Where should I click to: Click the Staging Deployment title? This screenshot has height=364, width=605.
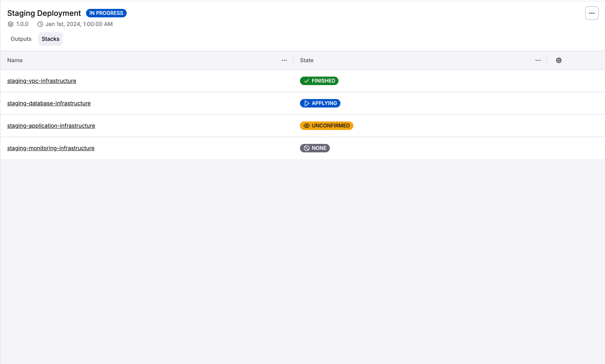coord(44,13)
